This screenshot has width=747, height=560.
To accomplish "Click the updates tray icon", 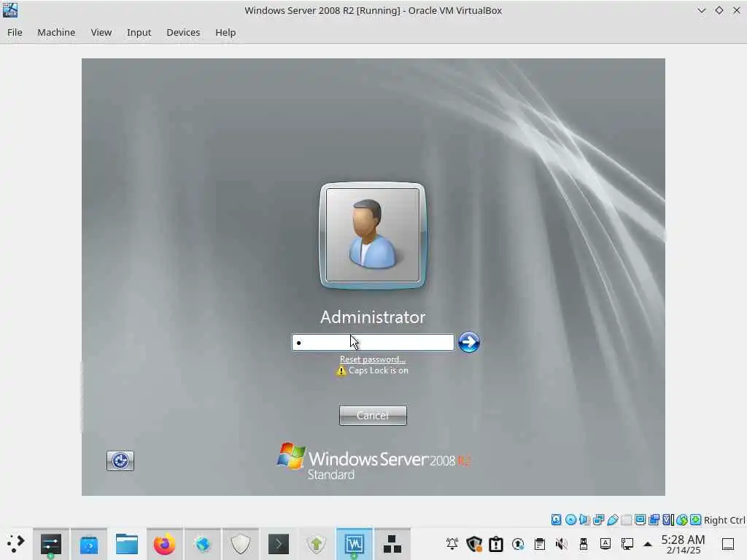I will tap(518, 544).
